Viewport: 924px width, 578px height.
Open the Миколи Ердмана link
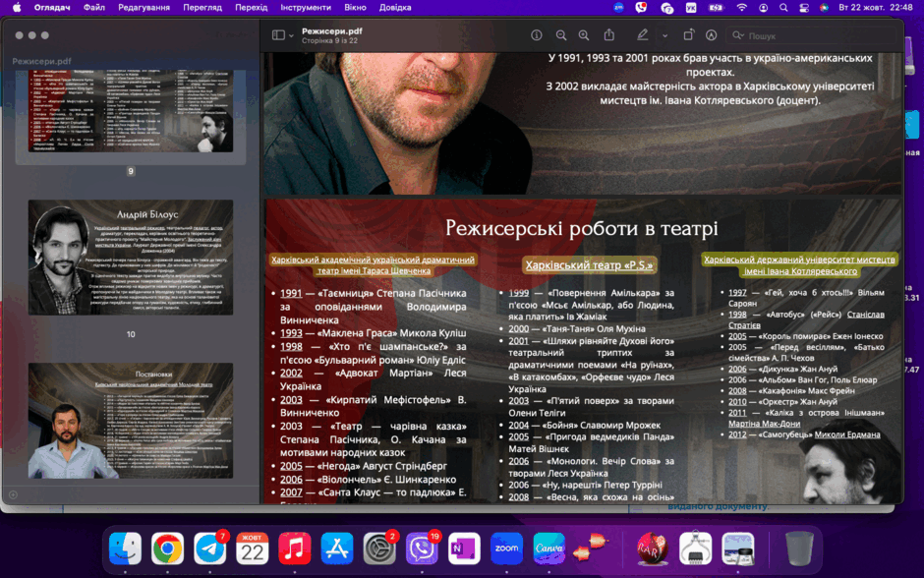point(846,434)
